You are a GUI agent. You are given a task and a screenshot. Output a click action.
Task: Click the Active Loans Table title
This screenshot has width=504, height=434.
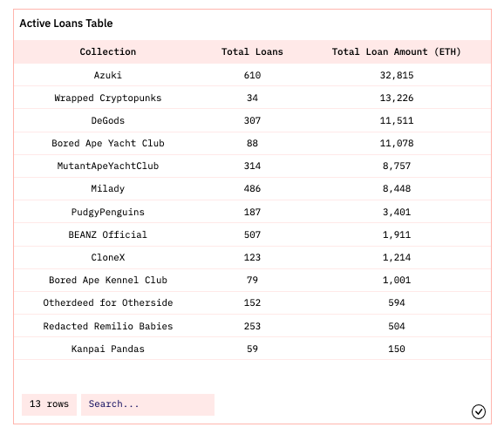(66, 24)
